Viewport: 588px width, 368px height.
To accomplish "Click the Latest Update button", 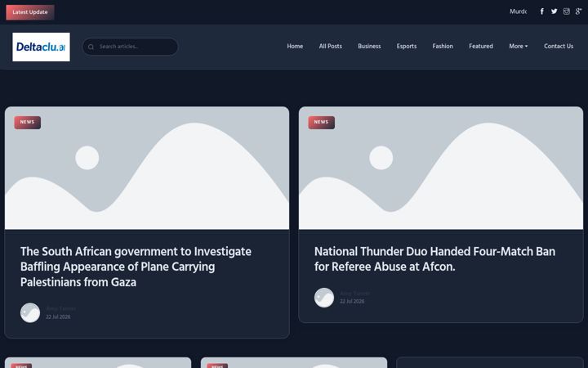I will [x=30, y=12].
